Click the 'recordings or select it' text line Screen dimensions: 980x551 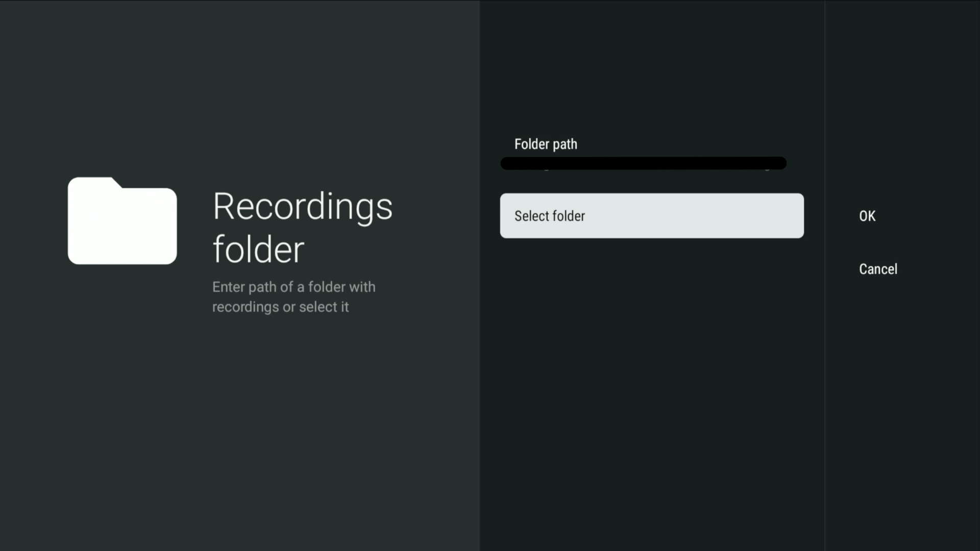point(280,307)
